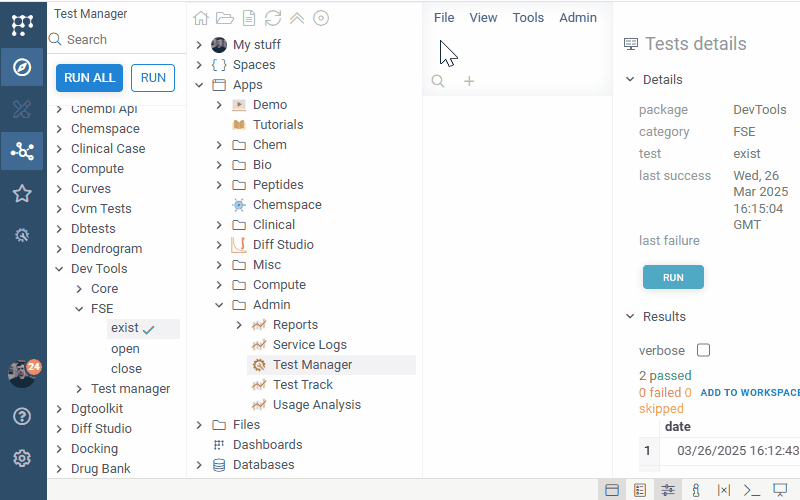Collapse the Dev Tools tree node
This screenshot has width=800, height=500.
pos(60,269)
